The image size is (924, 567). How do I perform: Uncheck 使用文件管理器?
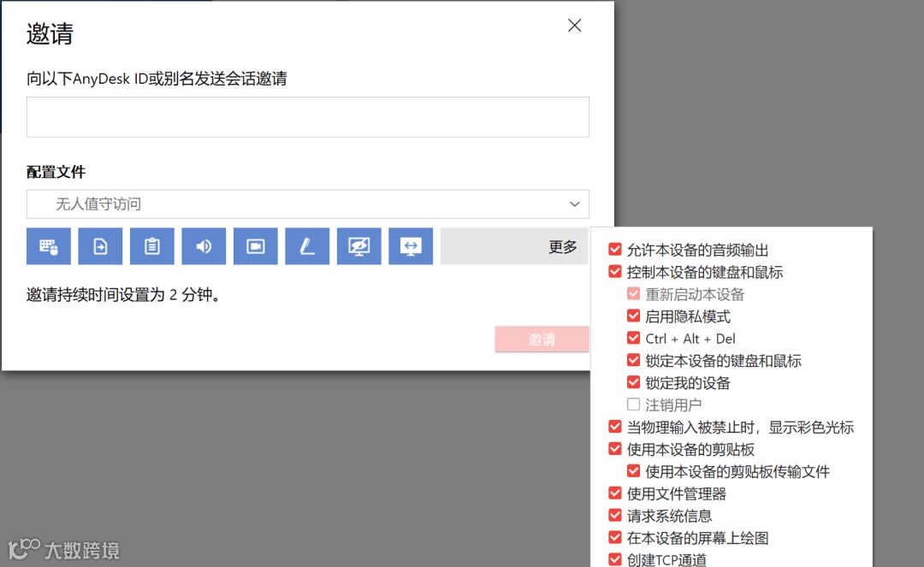614,493
